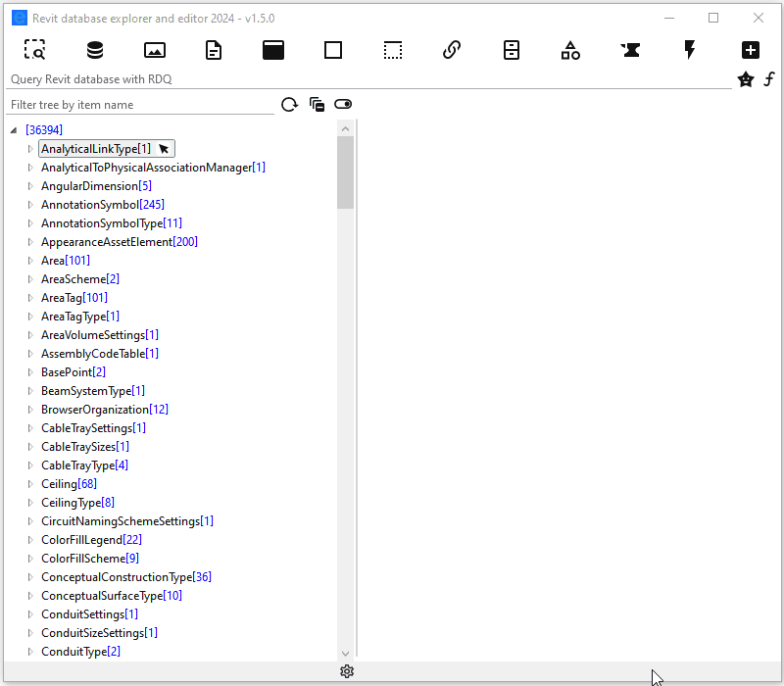Image resolution: width=784 pixels, height=686 pixels.
Task: Click the shapes (triangle, square, circle) icon
Action: coord(570,50)
